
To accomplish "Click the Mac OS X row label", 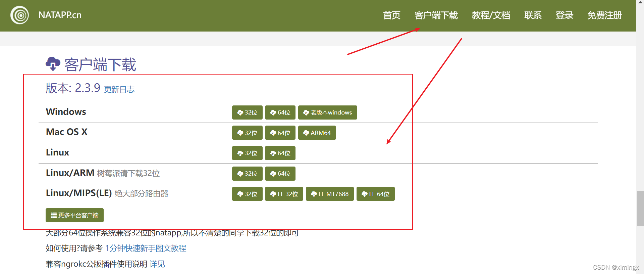I will pos(66,132).
